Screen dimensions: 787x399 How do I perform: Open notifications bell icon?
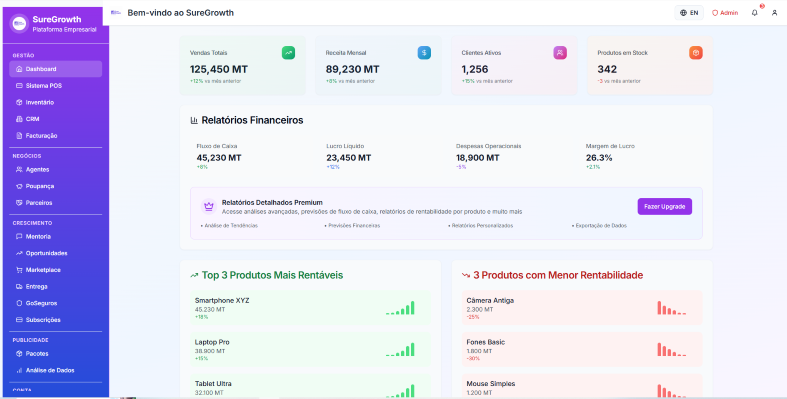(x=754, y=13)
